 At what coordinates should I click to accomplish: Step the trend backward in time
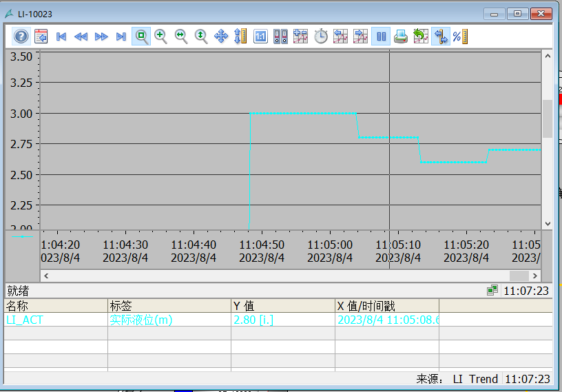(81, 37)
